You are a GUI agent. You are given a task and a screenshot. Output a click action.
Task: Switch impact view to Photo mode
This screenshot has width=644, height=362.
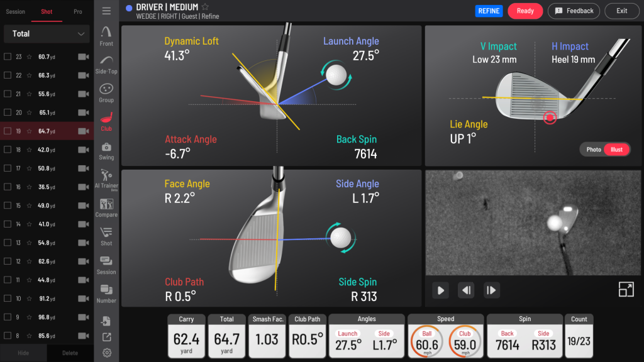[x=594, y=150]
